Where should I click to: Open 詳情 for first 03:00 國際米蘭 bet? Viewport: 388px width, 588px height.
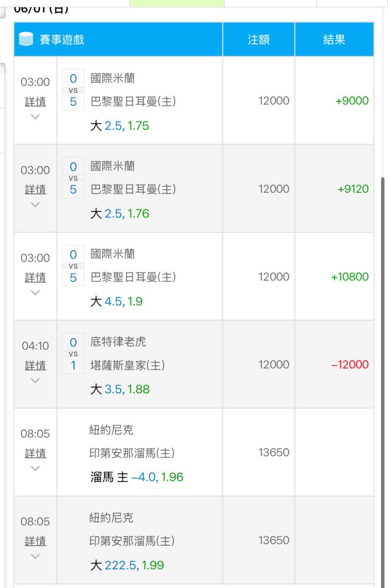[35, 102]
